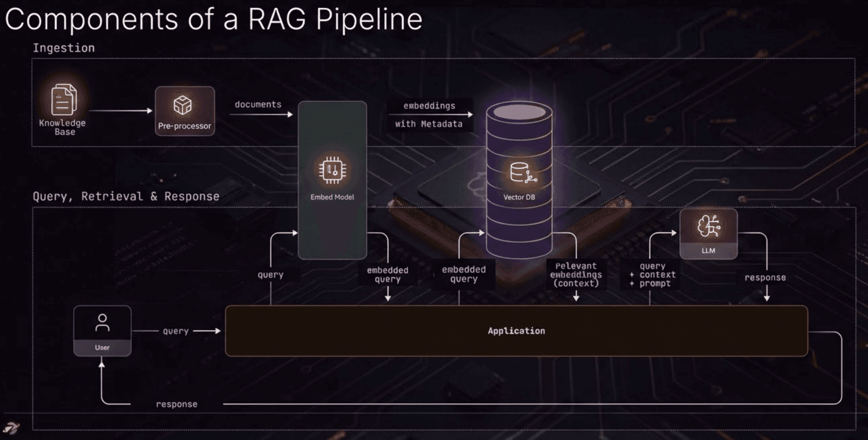Screen dimensions: 868x440
Task: Select the query label beside the User
Action: click(x=176, y=331)
